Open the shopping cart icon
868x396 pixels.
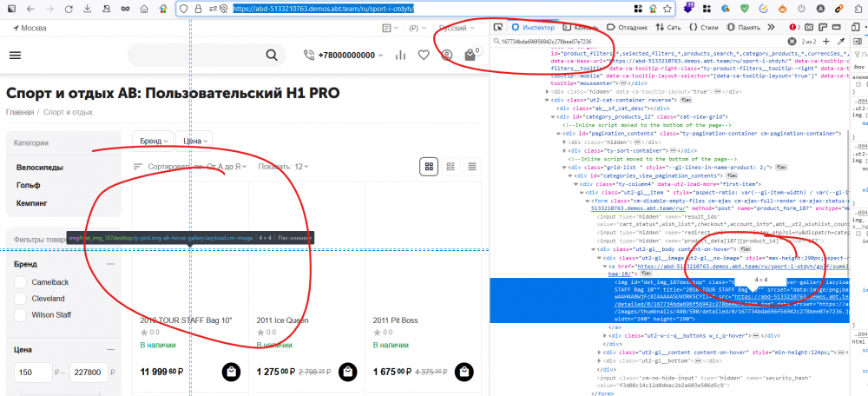pos(470,55)
